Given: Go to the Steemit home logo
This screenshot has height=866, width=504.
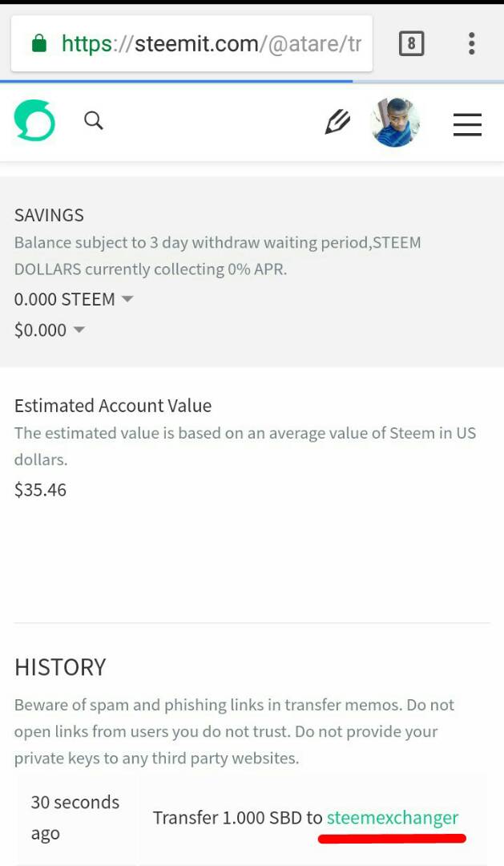Looking at the screenshot, I should click(x=34, y=121).
